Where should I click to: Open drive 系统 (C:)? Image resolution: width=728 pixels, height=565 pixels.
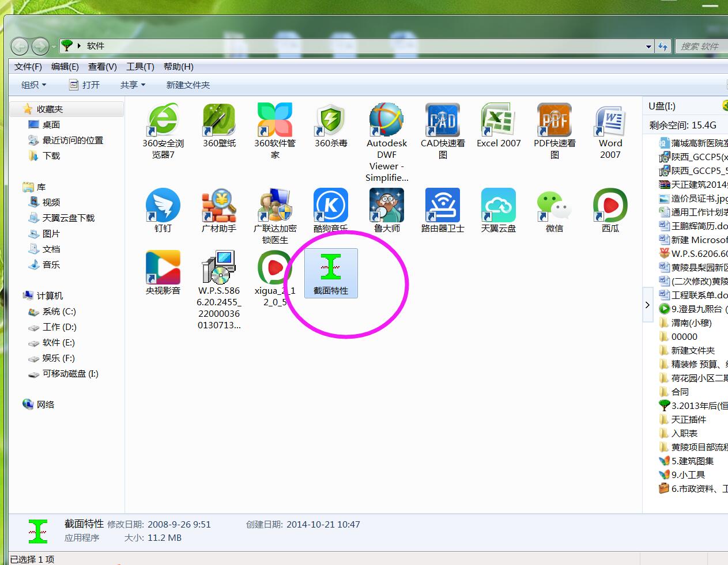[x=59, y=311]
